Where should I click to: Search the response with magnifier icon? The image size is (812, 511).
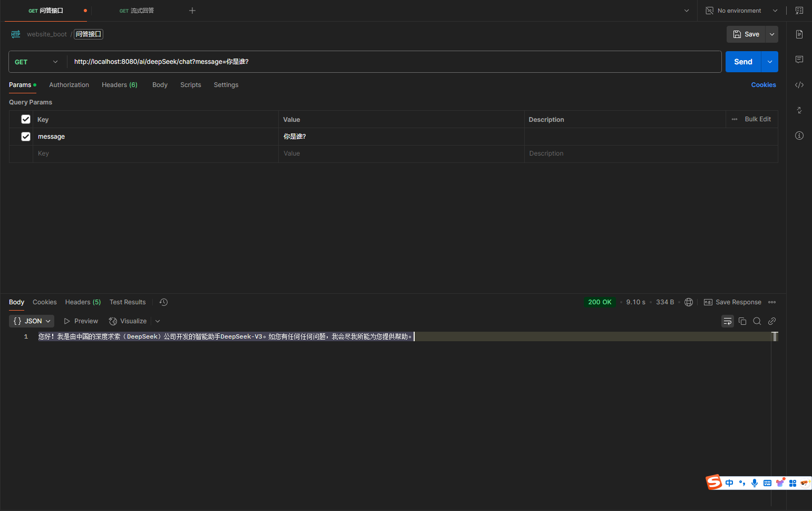(757, 321)
